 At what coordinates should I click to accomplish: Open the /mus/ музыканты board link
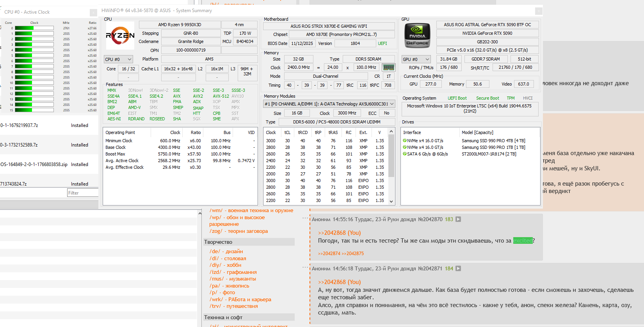(233, 279)
